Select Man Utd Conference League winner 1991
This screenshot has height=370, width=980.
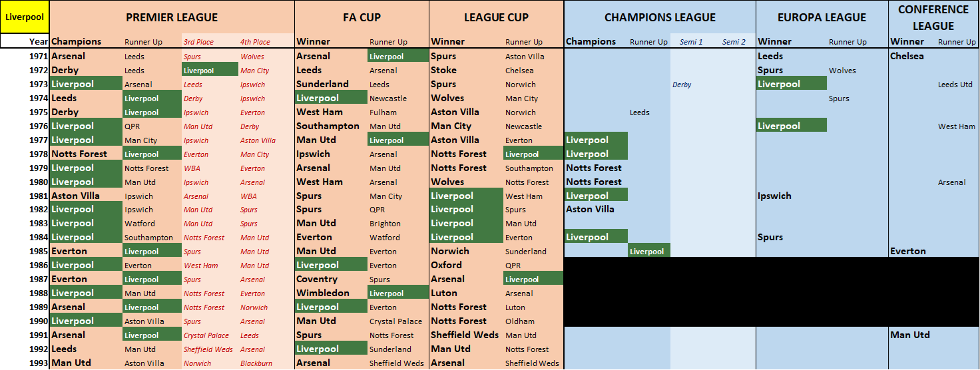coord(910,335)
